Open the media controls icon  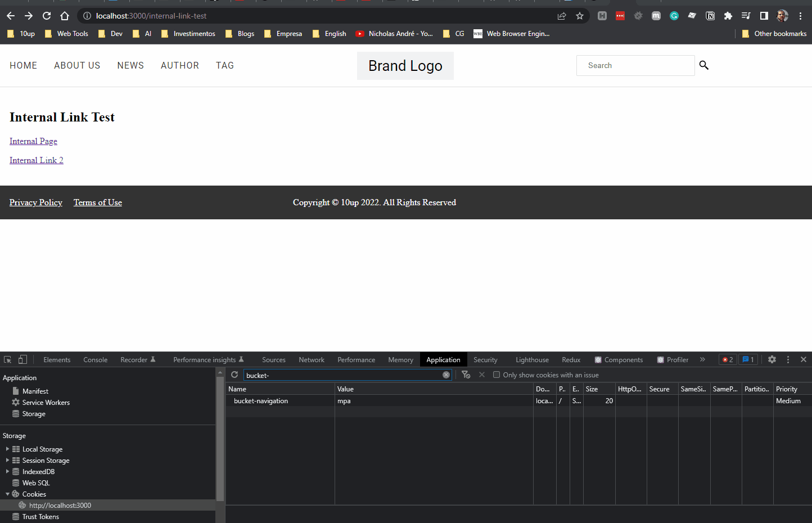[746, 16]
